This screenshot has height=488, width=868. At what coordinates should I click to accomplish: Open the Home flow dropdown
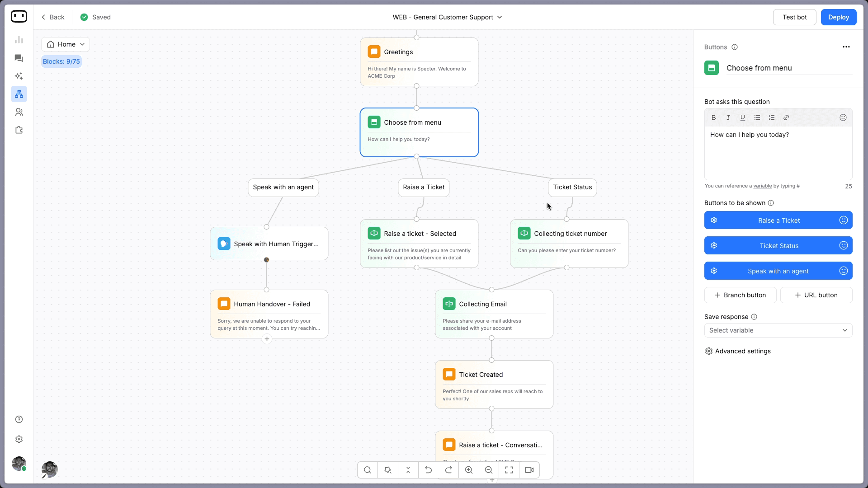pos(66,44)
